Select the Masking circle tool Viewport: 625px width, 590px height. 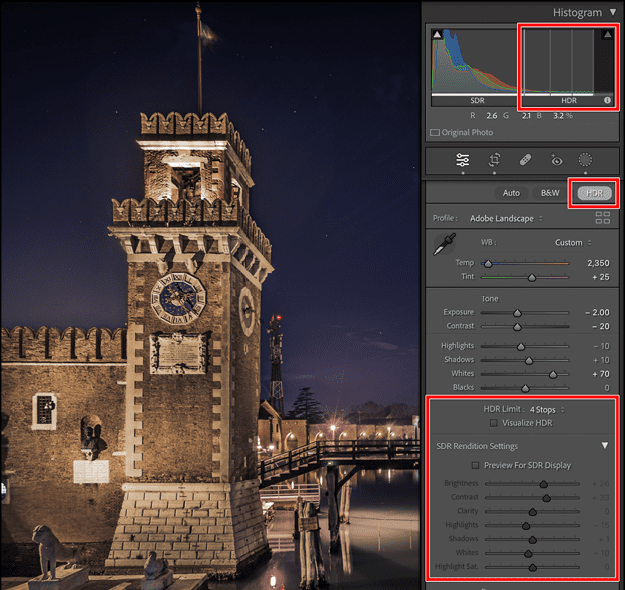[585, 160]
